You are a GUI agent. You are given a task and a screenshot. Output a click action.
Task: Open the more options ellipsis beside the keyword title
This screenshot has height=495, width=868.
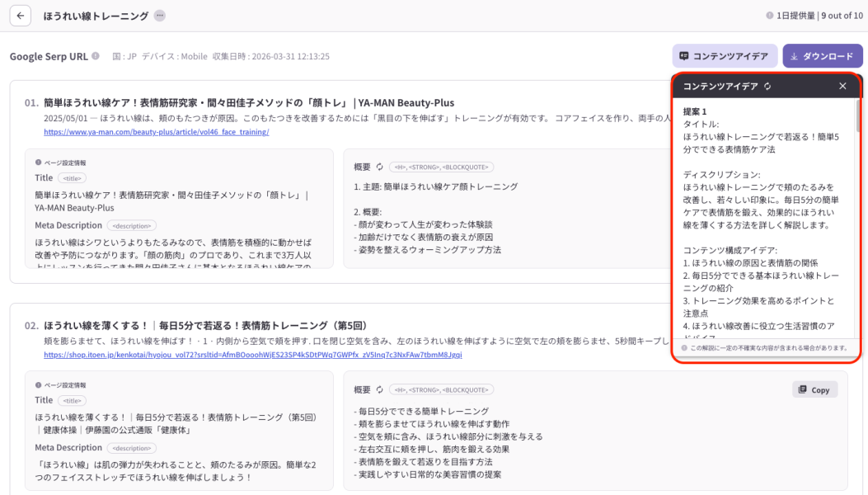pos(159,16)
